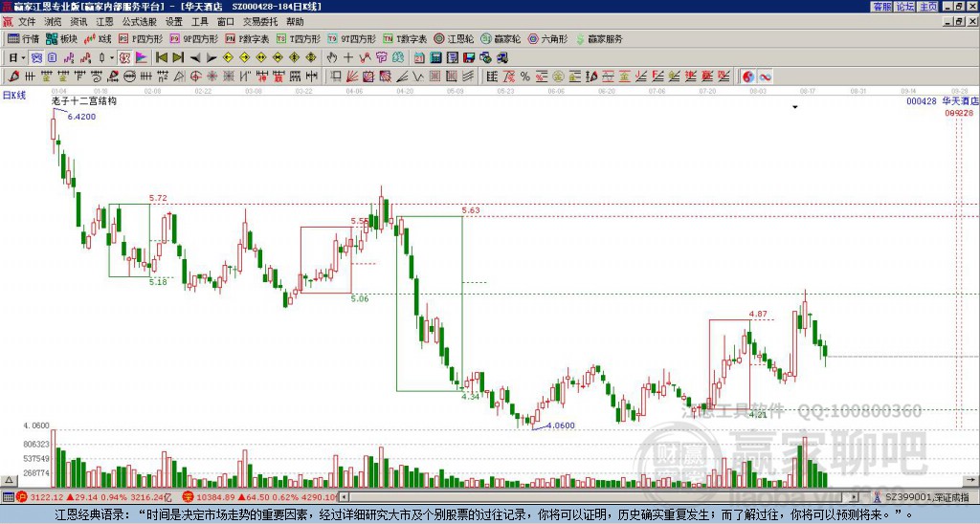Click the colorful flag icon

[142, 58]
